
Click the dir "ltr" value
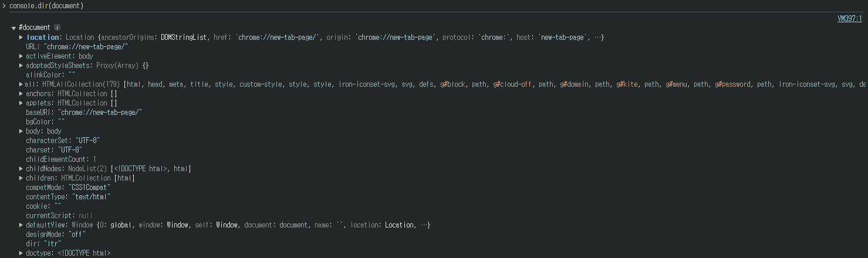53,244
